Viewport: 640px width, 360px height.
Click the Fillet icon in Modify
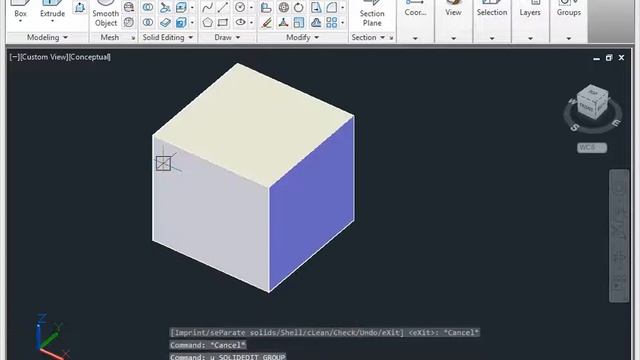click(x=331, y=7)
